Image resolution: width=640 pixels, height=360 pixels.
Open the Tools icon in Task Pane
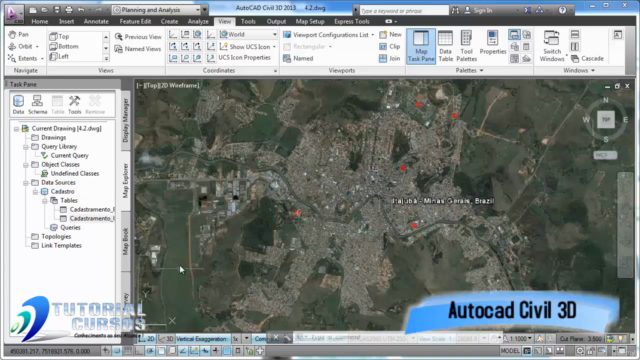(x=75, y=104)
